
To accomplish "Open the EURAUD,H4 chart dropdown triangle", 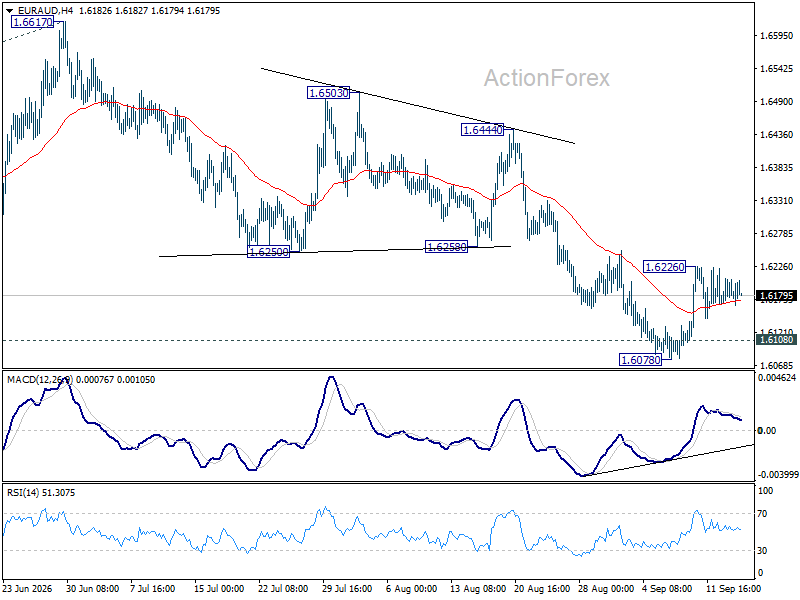I will pyautogui.click(x=10, y=11).
